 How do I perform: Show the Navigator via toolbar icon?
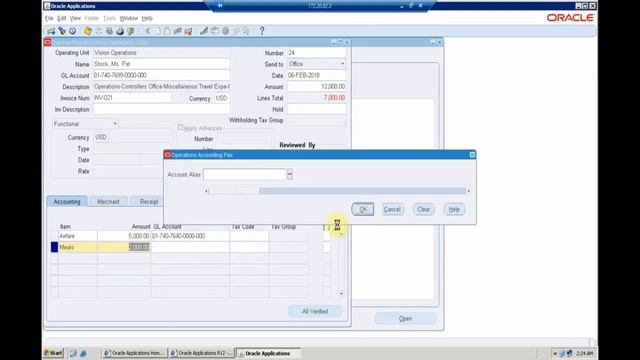point(72,31)
